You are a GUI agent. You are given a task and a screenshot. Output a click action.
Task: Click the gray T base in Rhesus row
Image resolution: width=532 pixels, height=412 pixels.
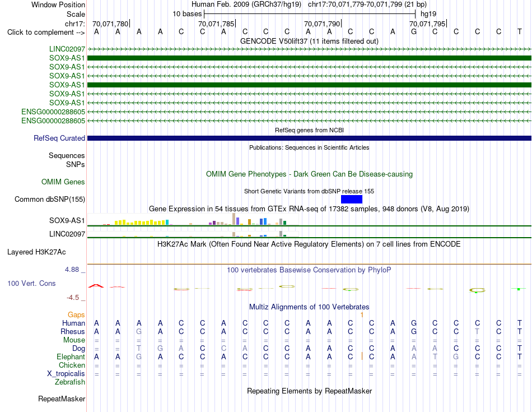pos(477,331)
